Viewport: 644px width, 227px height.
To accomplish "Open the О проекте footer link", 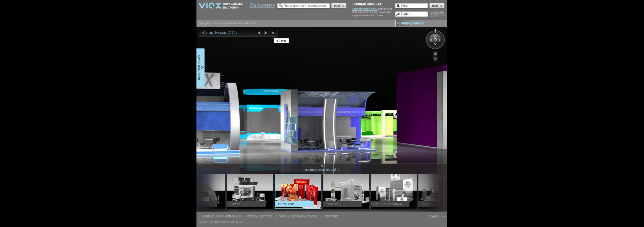I will tap(330, 216).
